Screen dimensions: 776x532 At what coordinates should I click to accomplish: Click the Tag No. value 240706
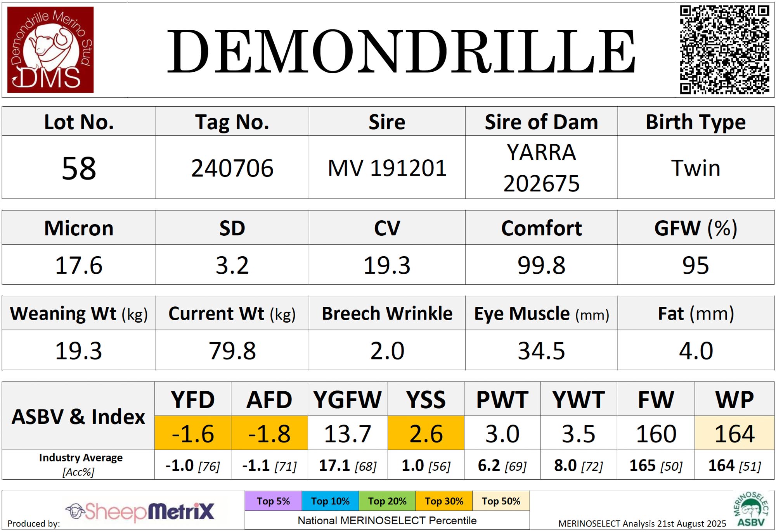(232, 168)
